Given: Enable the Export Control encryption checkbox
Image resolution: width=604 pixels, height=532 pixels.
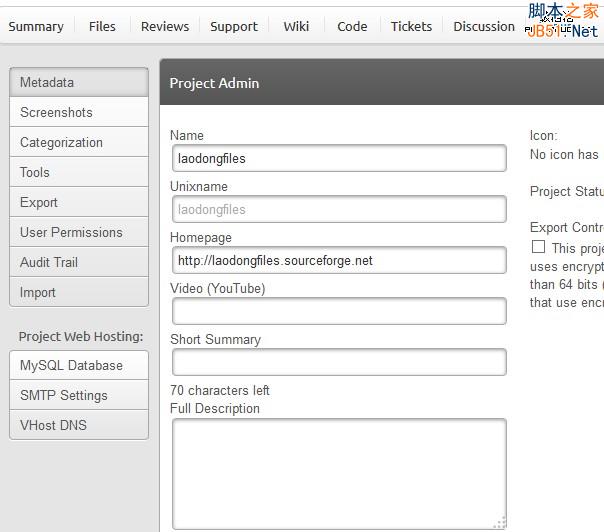Looking at the screenshot, I should [x=539, y=247].
